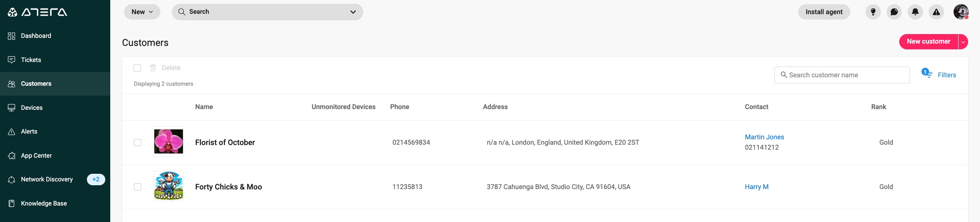This screenshot has width=980, height=222.
Task: Open the user profile avatar
Action: point(961,12)
